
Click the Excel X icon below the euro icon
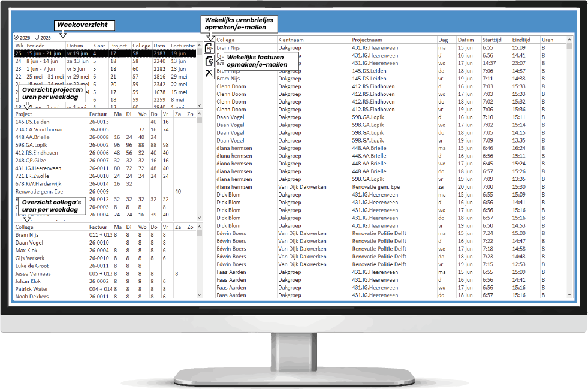coord(209,73)
